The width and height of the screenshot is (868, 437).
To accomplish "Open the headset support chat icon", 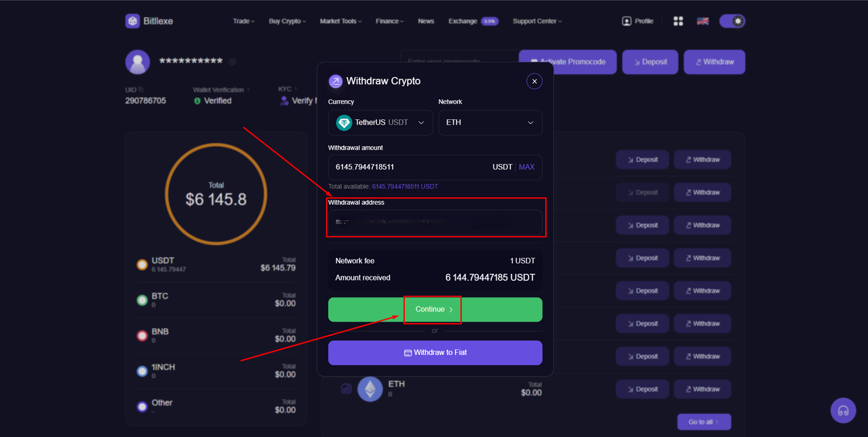I will point(844,411).
